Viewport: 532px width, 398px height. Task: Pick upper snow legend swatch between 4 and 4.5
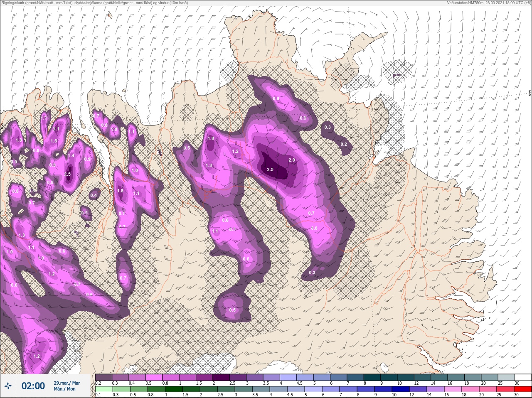click(x=288, y=377)
